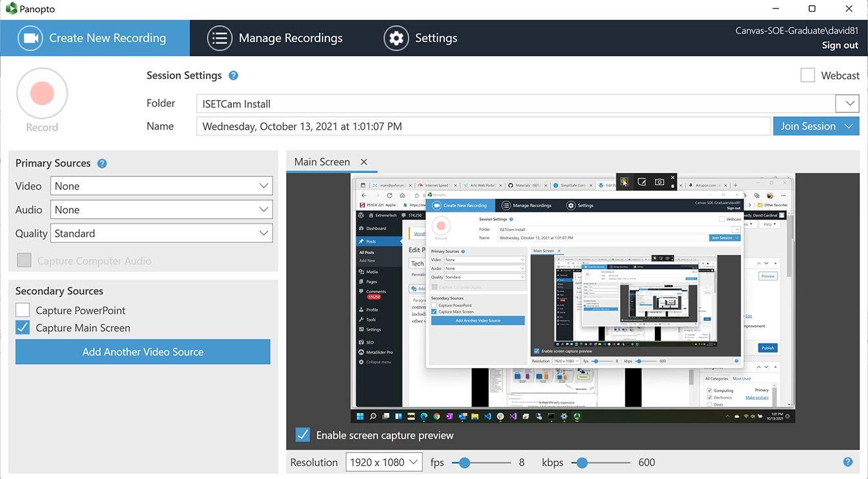Click the round Record button
Viewport: 868px width, 479px height.
point(42,94)
